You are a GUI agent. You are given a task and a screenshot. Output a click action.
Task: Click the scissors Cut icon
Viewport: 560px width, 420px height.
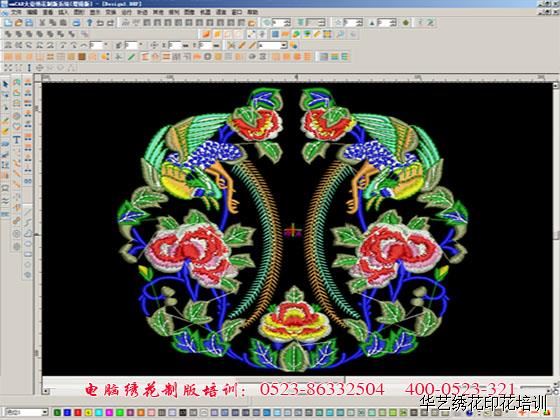pyautogui.click(x=42, y=22)
